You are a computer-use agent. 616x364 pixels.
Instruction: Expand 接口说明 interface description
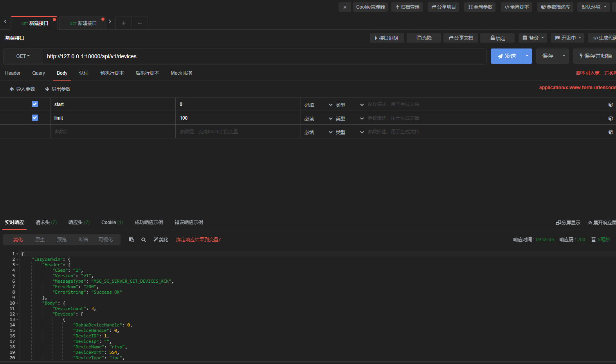point(387,38)
